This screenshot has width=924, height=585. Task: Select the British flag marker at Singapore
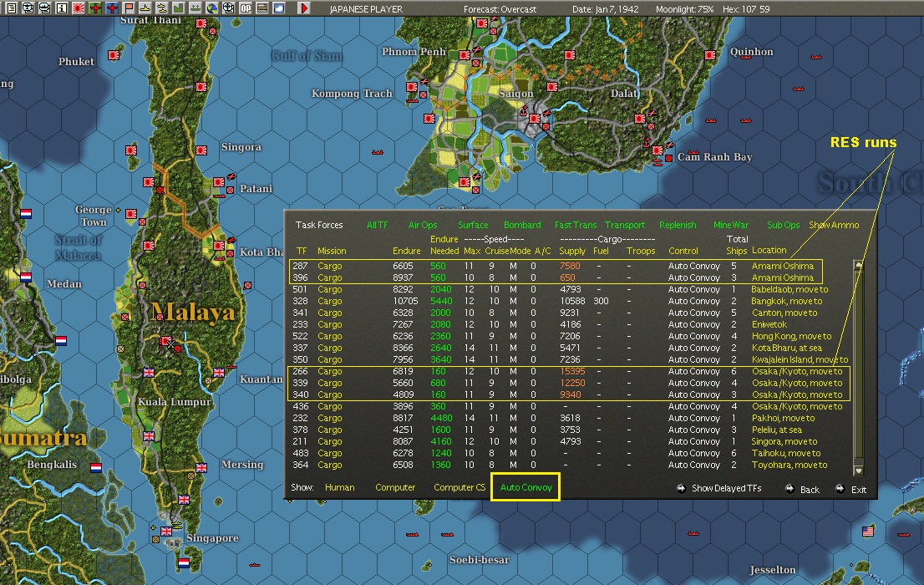[x=166, y=532]
